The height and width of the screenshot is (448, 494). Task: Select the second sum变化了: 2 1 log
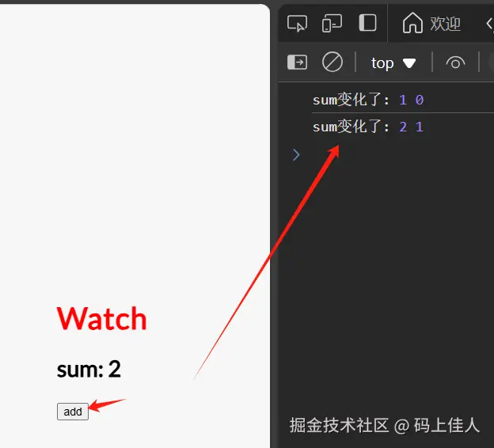click(x=368, y=127)
